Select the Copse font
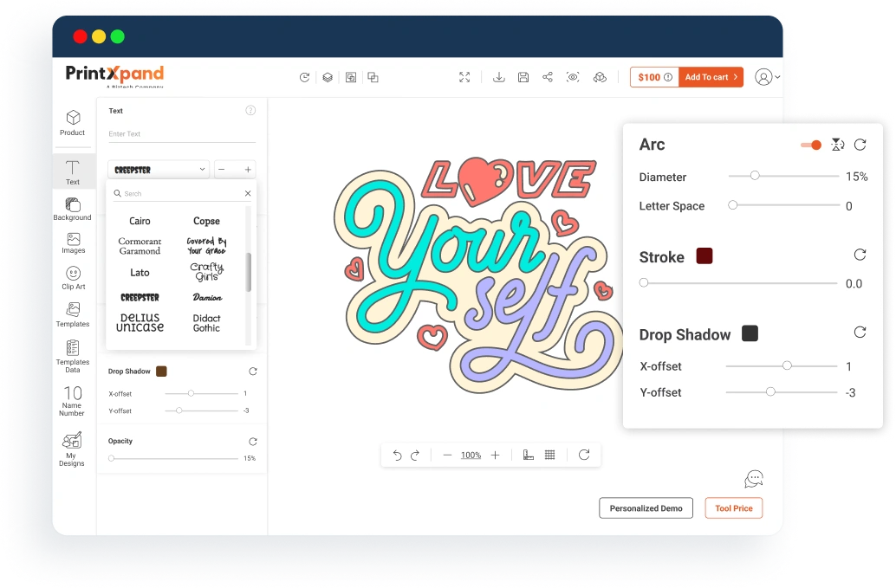Screen dimensions: 896x588 206,221
